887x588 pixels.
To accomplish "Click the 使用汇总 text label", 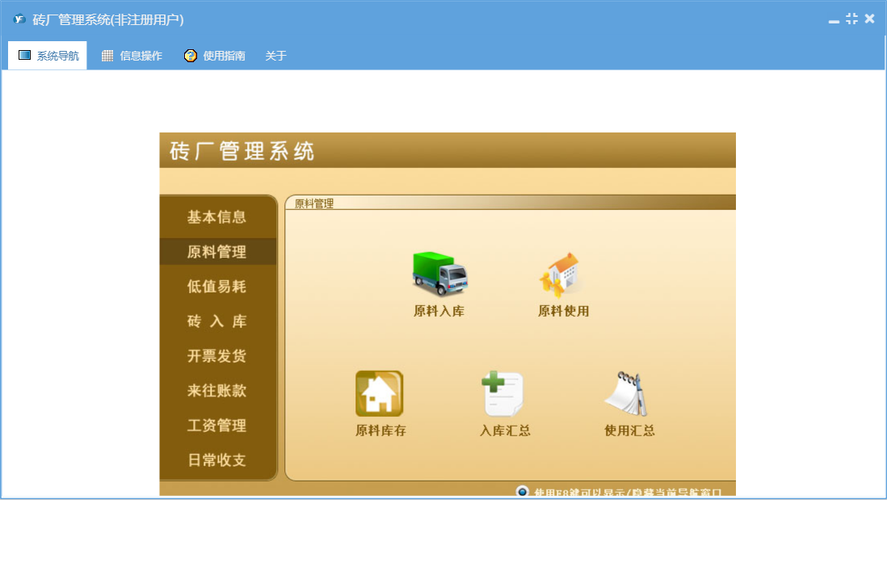I will click(x=629, y=430).
